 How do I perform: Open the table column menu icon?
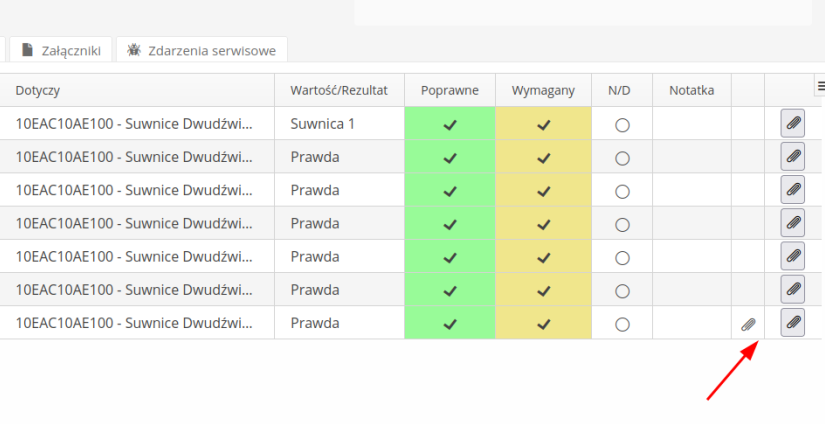coord(820,86)
